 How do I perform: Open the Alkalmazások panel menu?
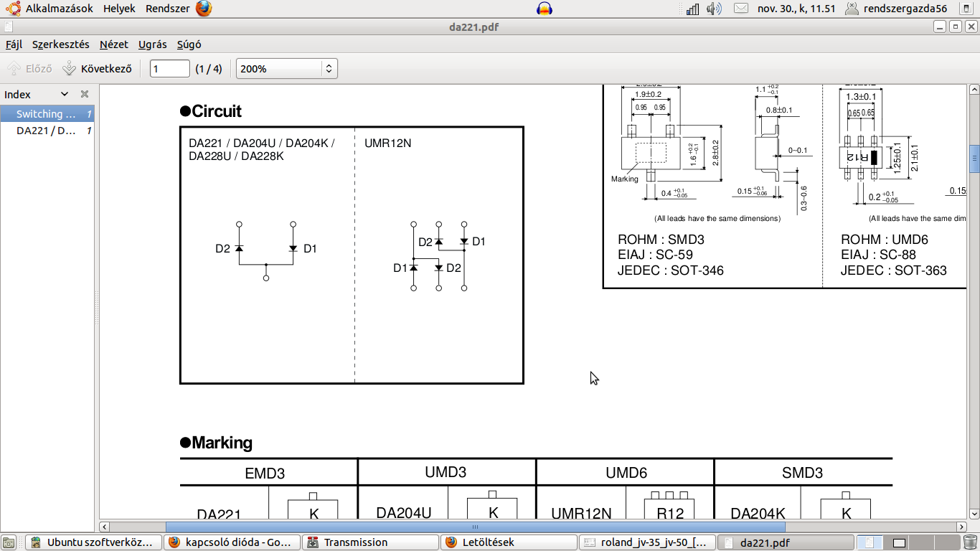(60, 9)
